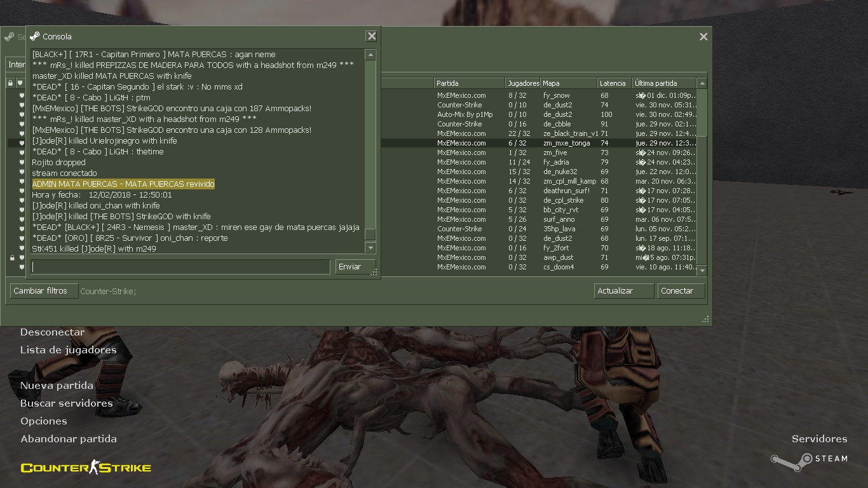Screen dimensions: 868x488
Task: Click the 'Hora y fecha' console line
Action: 102,194
